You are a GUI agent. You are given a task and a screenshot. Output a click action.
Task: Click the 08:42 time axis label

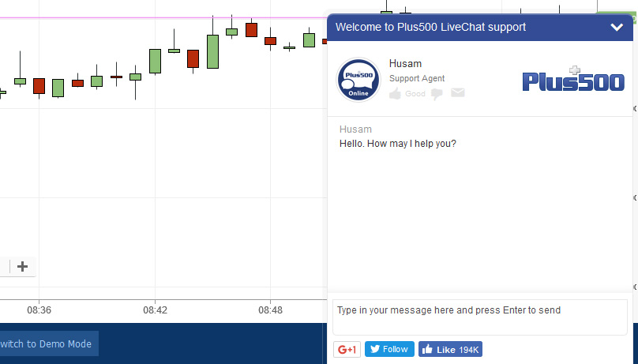click(x=155, y=310)
